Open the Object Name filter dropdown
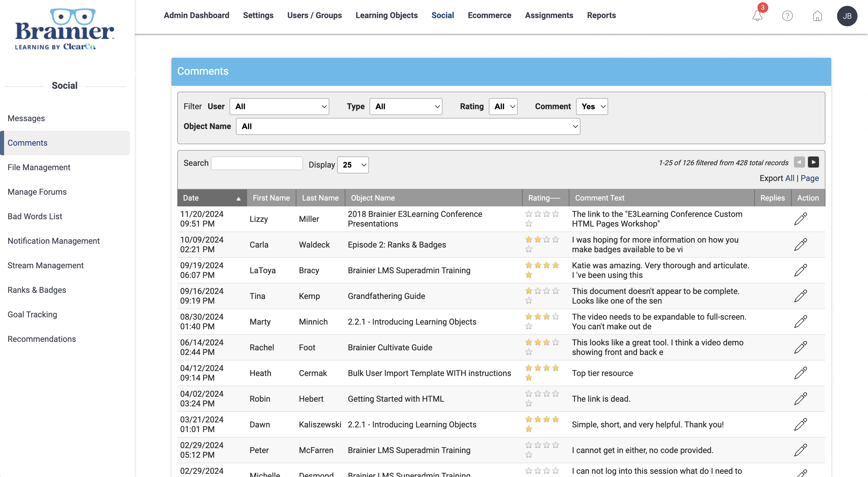Screen dimensions: 868x477 coord(408,126)
